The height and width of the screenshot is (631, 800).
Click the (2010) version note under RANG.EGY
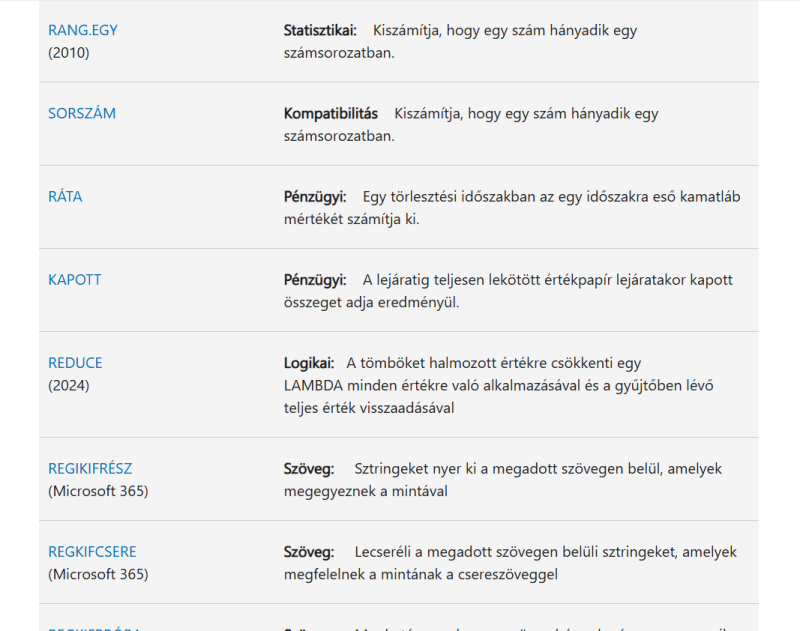click(69, 52)
